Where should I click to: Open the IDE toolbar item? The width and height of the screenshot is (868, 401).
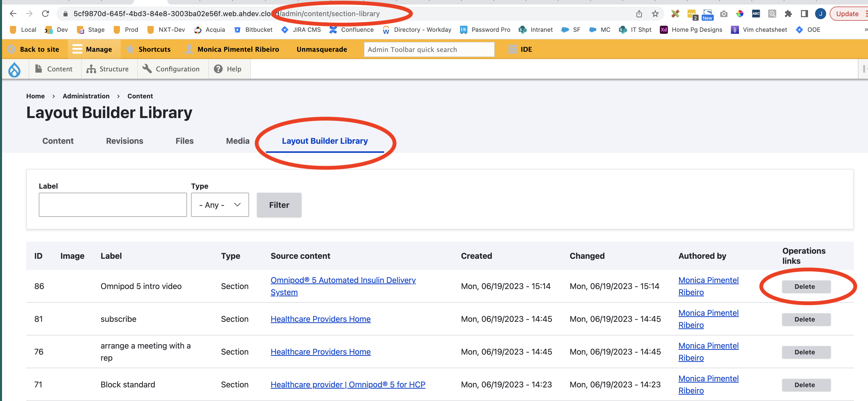(x=520, y=49)
